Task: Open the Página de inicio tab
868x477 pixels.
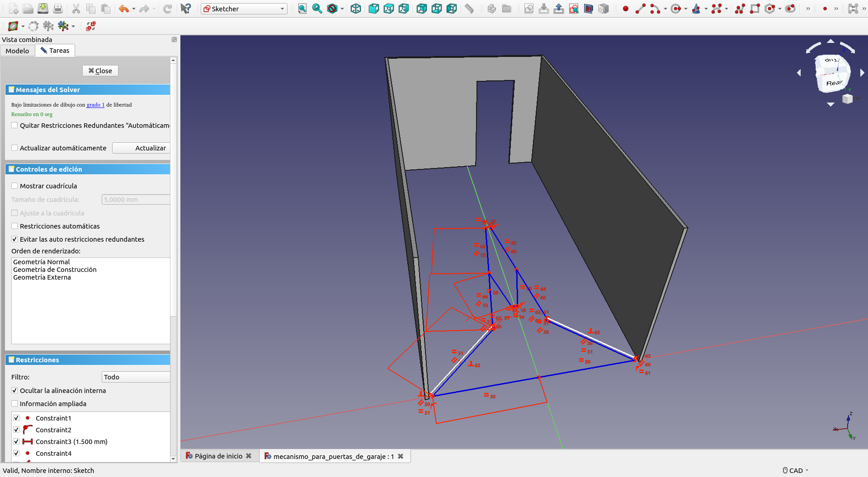Action: pos(218,456)
